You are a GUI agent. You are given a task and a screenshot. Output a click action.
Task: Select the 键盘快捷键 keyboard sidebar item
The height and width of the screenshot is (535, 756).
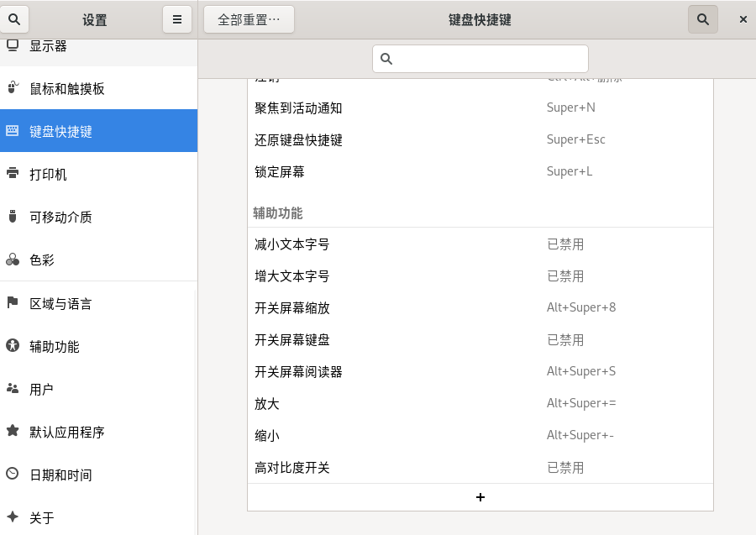click(98, 131)
